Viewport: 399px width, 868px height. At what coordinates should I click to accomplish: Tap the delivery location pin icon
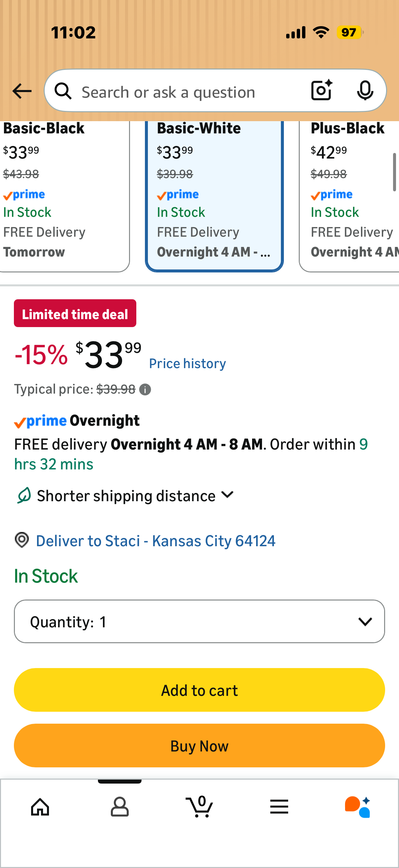point(22,540)
